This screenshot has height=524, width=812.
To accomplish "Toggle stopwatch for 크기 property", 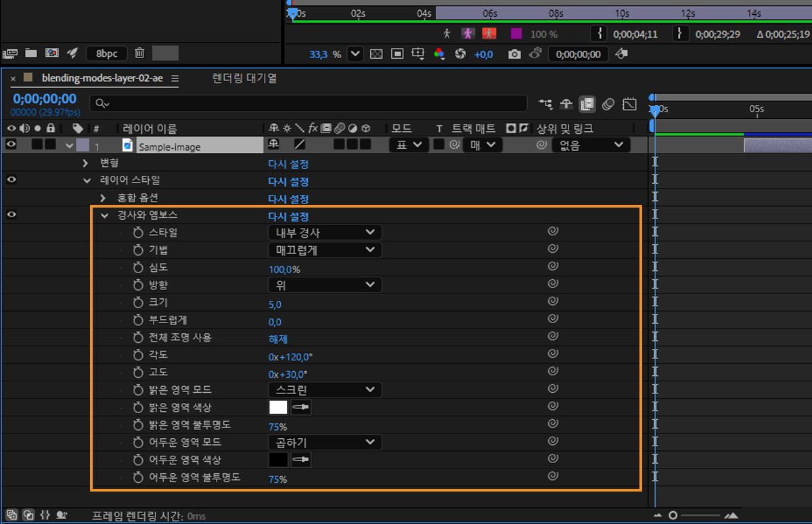I will coord(139,303).
